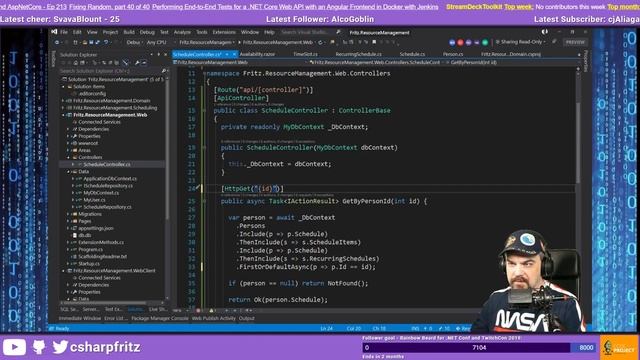Image resolution: width=640 pixels, height=360 pixels.
Task: Open the Output tab
Action: (x=247, y=318)
